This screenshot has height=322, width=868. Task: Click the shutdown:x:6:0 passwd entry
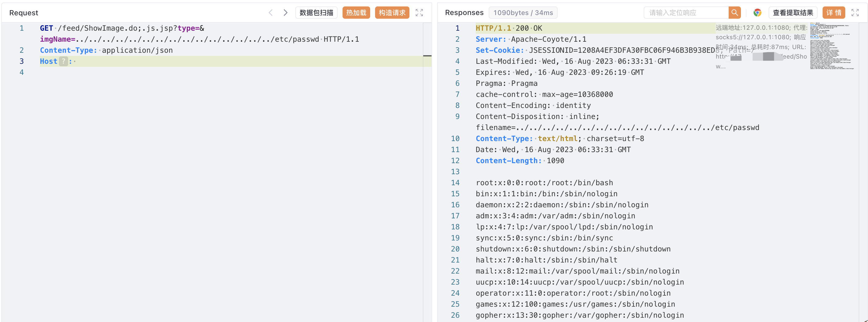(x=573, y=249)
